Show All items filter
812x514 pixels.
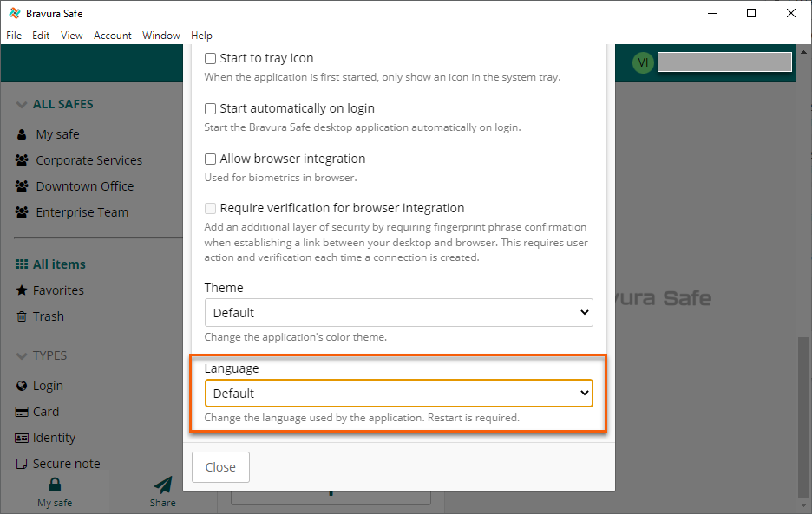coord(59,264)
